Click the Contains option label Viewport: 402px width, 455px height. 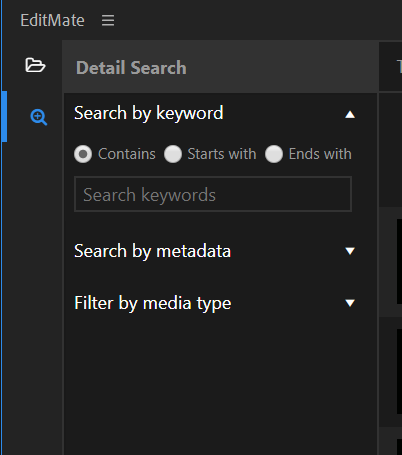point(127,154)
